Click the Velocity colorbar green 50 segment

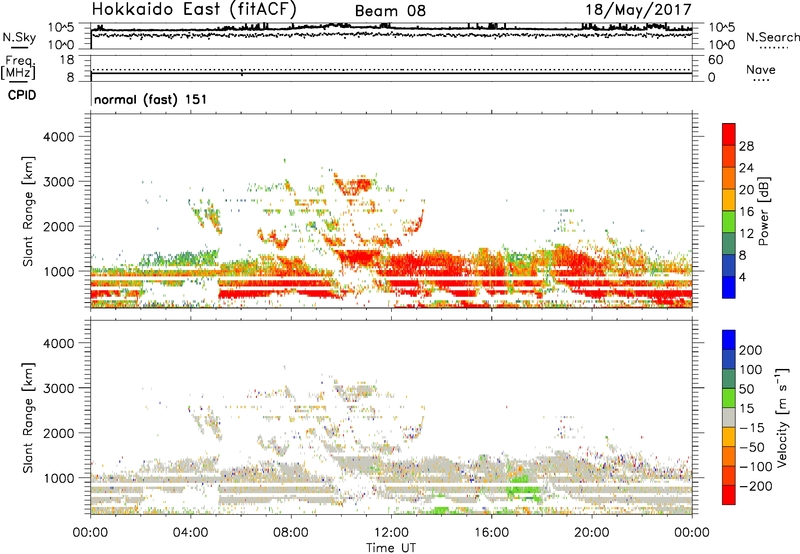(x=729, y=398)
